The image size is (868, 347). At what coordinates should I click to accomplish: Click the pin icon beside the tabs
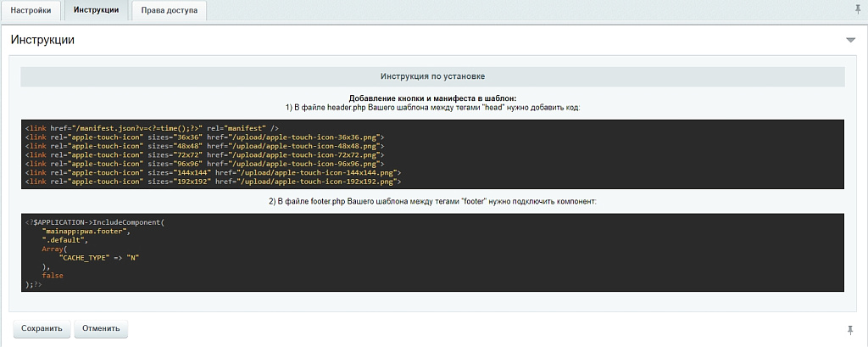[x=857, y=8]
